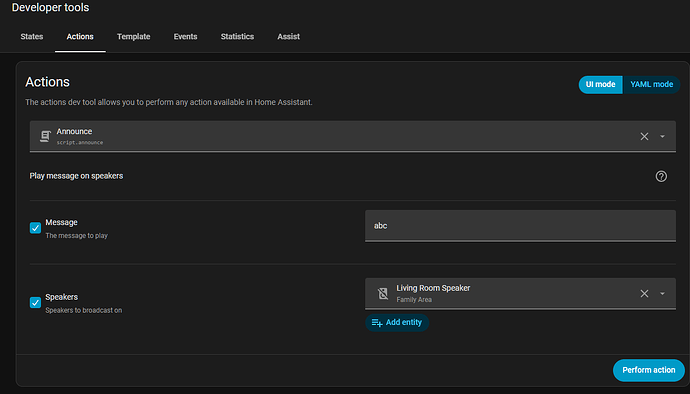The height and width of the screenshot is (394, 690).
Task: Uncheck the Speakers checkbox
Action: tap(35, 302)
